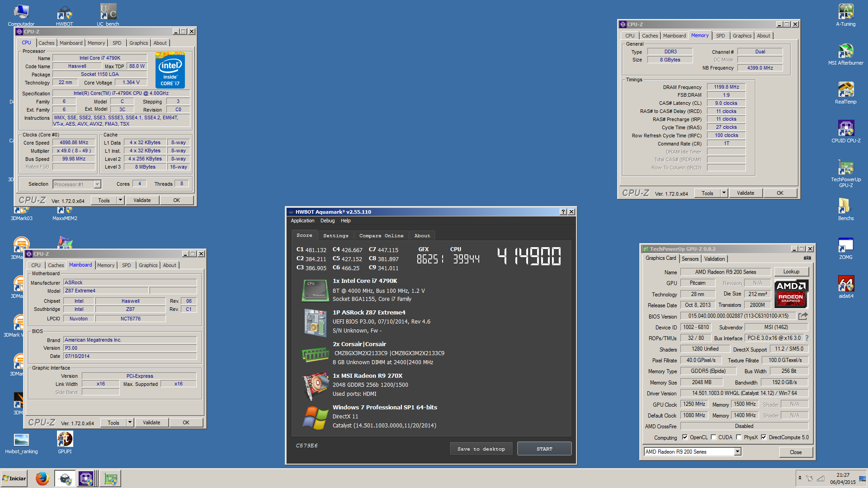Click Close button in GPU-Z

(x=796, y=452)
